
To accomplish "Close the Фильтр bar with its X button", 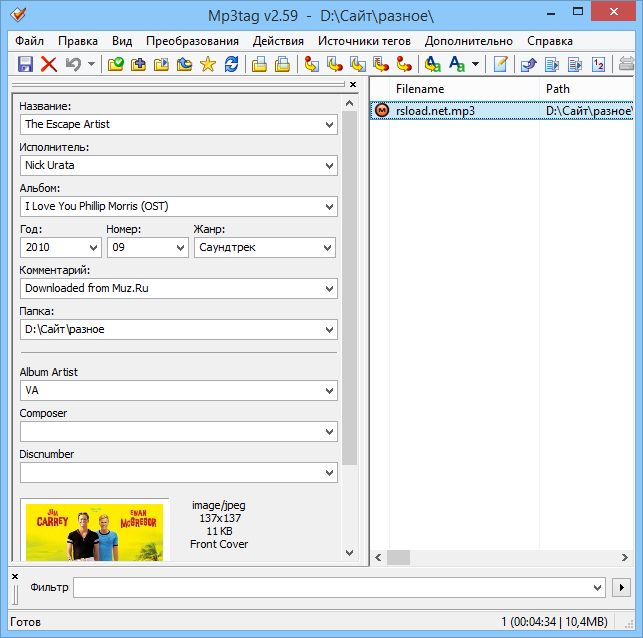I will point(15,576).
